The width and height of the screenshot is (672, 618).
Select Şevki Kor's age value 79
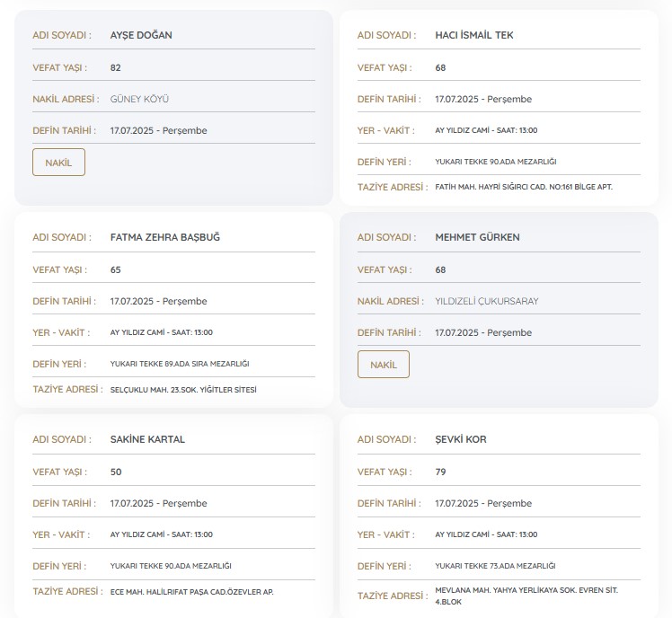click(x=440, y=472)
